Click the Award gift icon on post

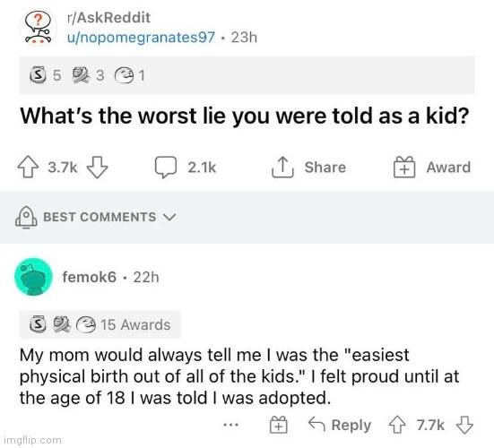pos(404,167)
